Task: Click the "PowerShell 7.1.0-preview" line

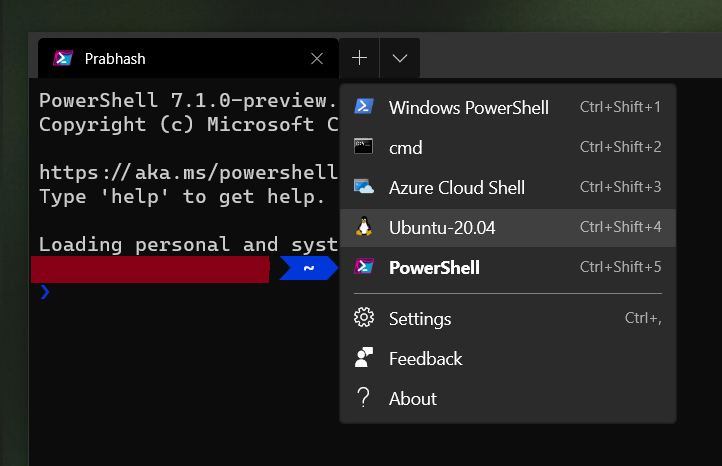Action: (188, 100)
